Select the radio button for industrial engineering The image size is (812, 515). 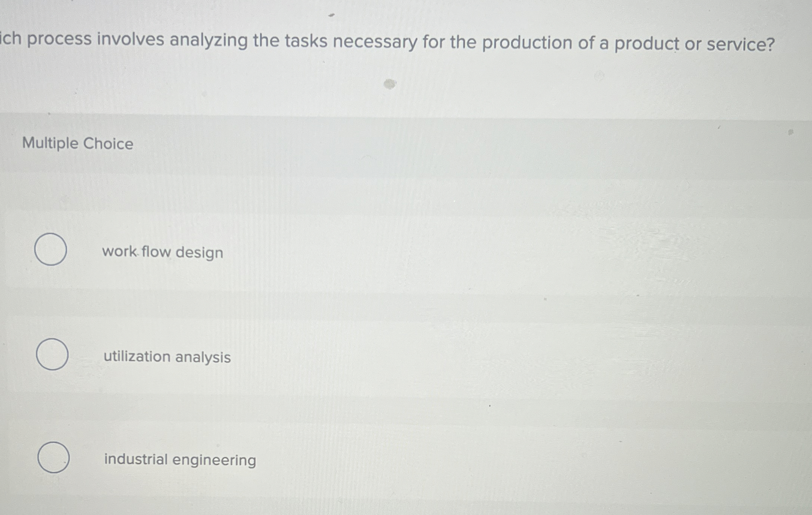pyautogui.click(x=54, y=457)
